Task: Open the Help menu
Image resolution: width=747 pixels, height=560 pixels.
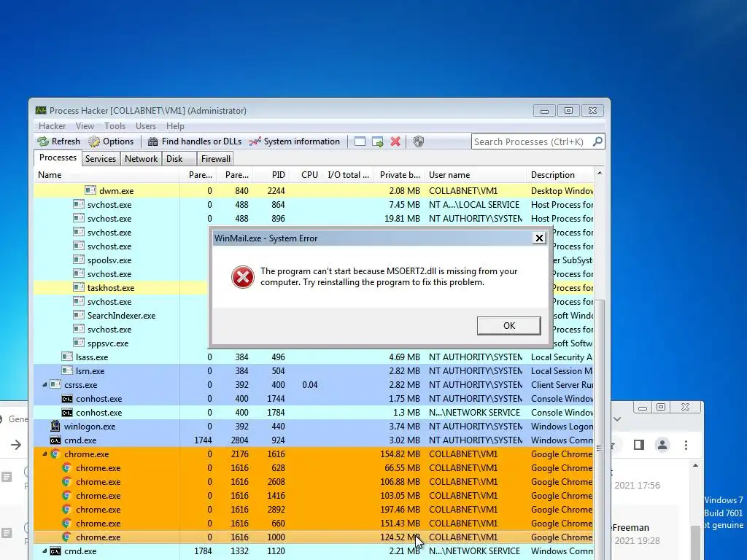Action: (175, 126)
